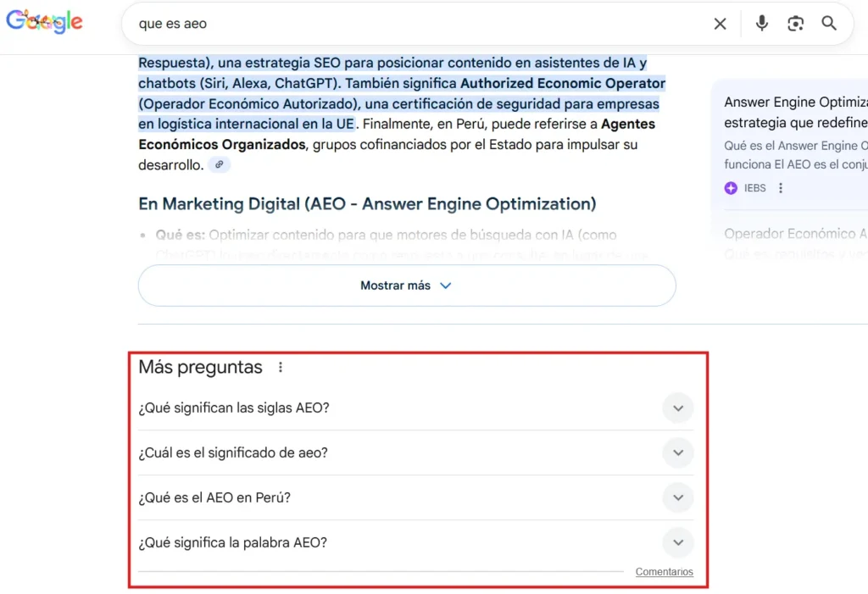Click the "Qué es:" bullet text
Viewport: 868px width, 594px height.
pos(180,235)
